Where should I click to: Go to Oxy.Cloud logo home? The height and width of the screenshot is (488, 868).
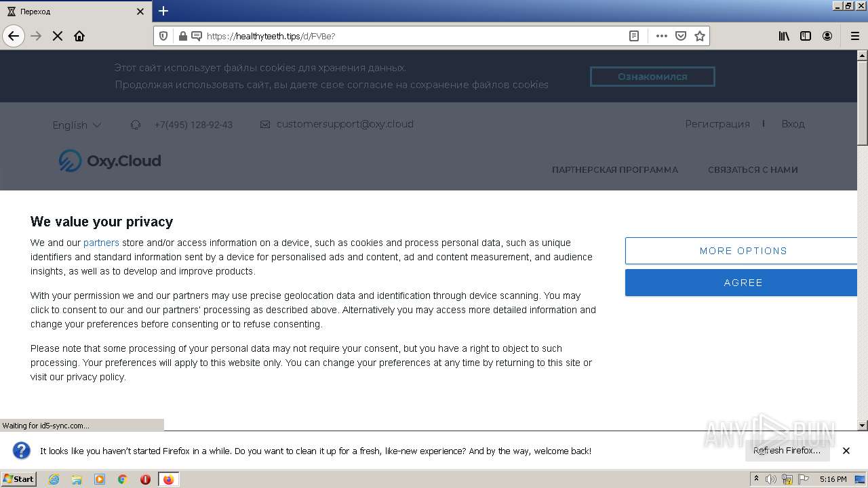pyautogui.click(x=110, y=161)
